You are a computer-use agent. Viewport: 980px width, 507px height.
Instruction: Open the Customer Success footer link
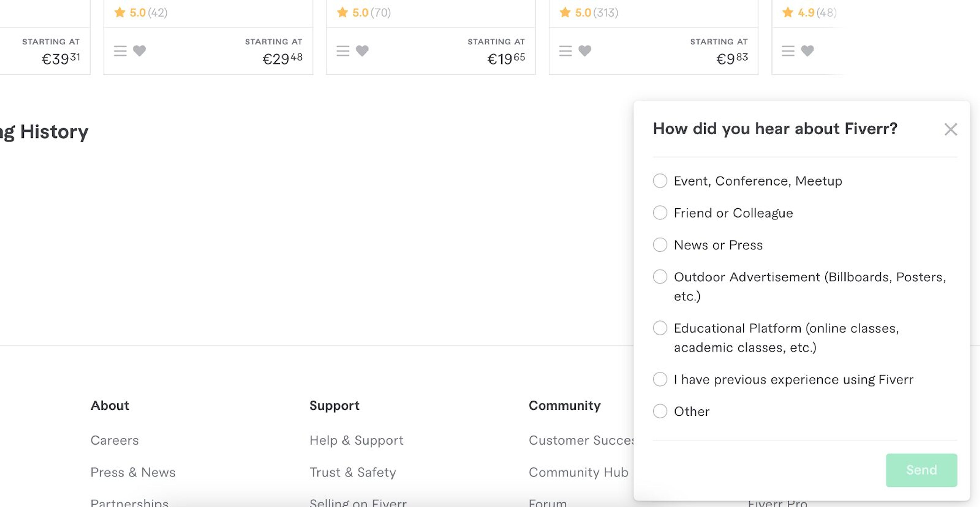(x=581, y=440)
